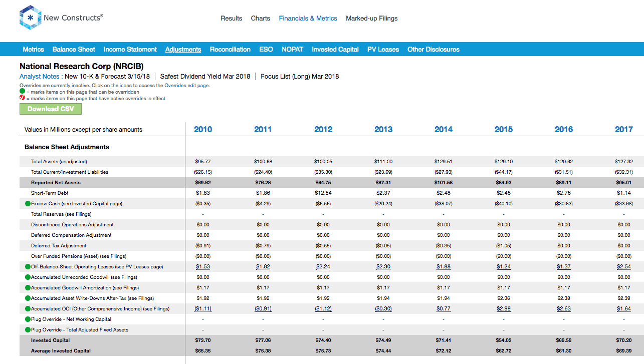
Task: Click the 2017 column header
Action: click(624, 129)
